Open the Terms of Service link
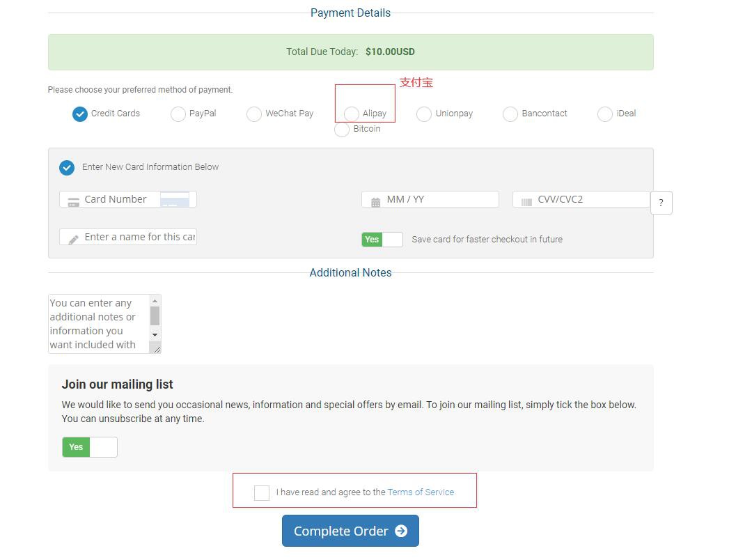Screen dimensions: 752x560 421,492
